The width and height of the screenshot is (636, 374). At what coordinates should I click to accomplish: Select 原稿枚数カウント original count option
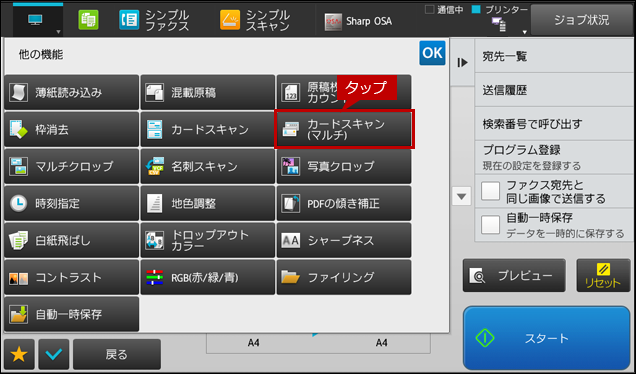[x=344, y=92]
